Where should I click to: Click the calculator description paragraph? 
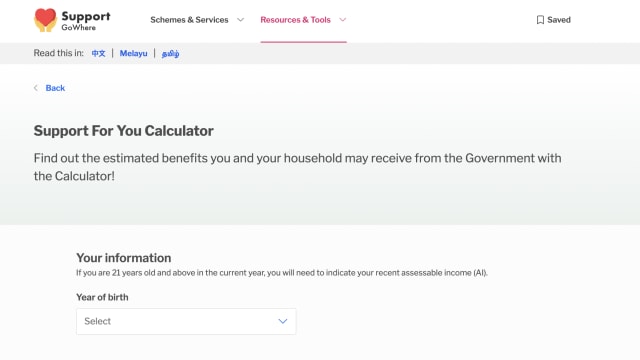297,167
